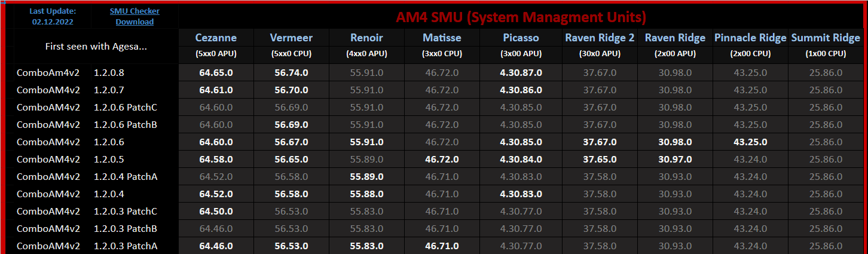Click the AM4 SMU table title

point(521,17)
